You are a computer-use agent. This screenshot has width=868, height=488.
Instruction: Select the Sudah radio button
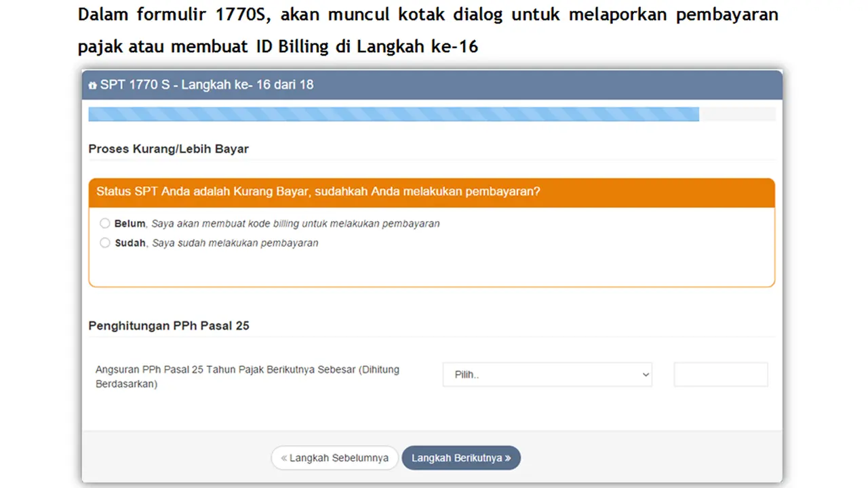tap(105, 243)
